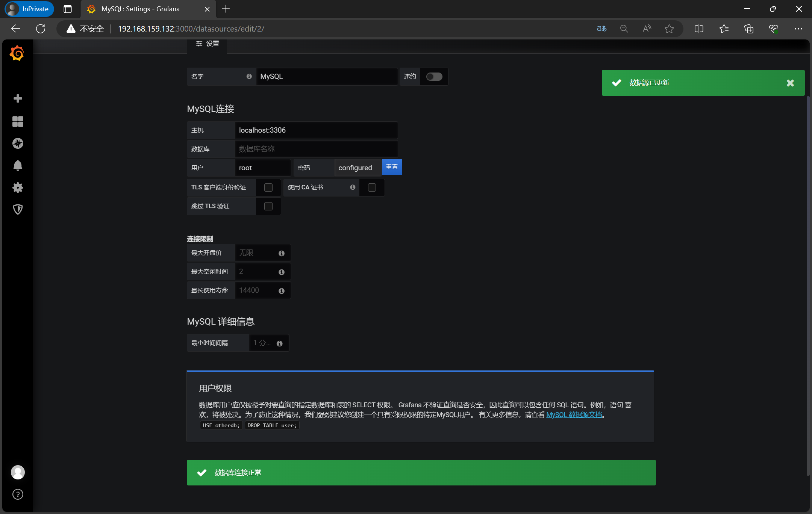Switch to the MySQL Settings browser tab
812x514 pixels.
tap(140, 9)
